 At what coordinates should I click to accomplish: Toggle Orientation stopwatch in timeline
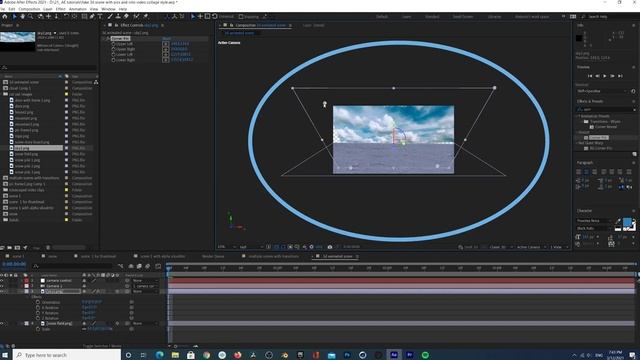(38, 302)
